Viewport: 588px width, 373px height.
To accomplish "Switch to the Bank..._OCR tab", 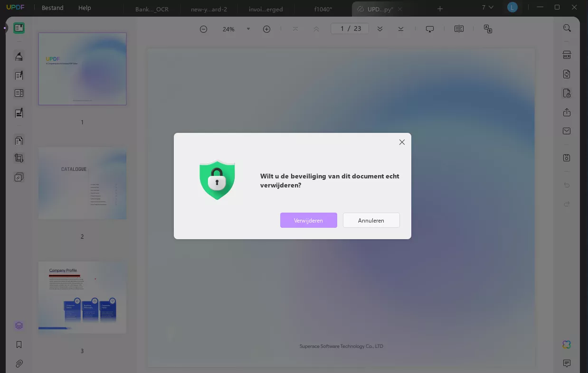I will [x=152, y=9].
